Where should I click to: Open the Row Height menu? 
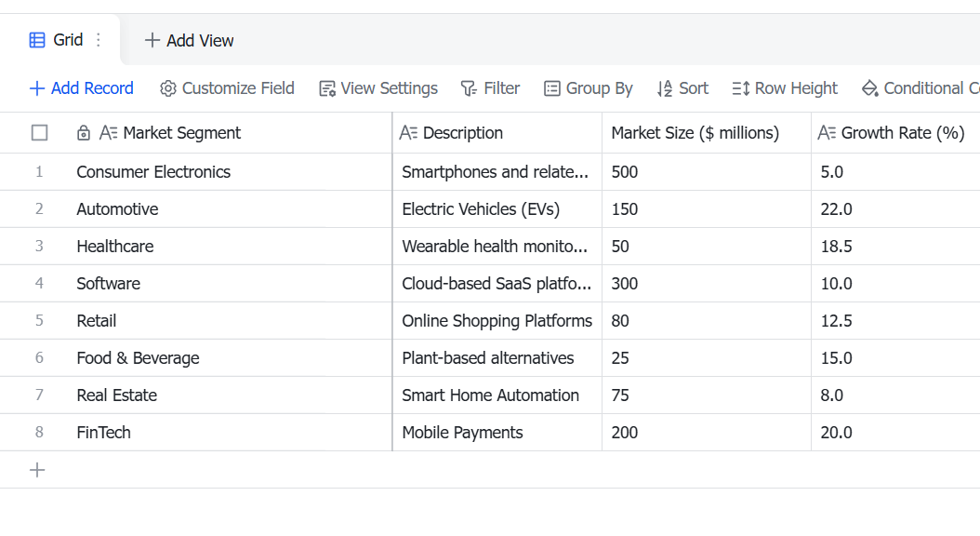tap(785, 88)
